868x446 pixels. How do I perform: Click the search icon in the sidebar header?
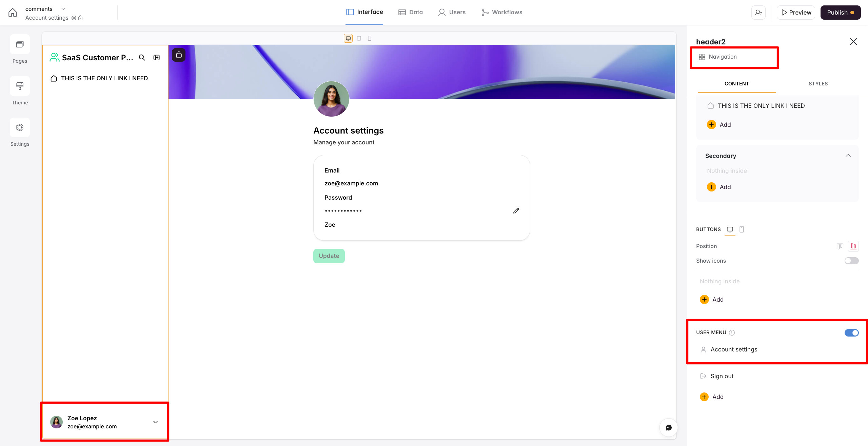click(x=142, y=58)
